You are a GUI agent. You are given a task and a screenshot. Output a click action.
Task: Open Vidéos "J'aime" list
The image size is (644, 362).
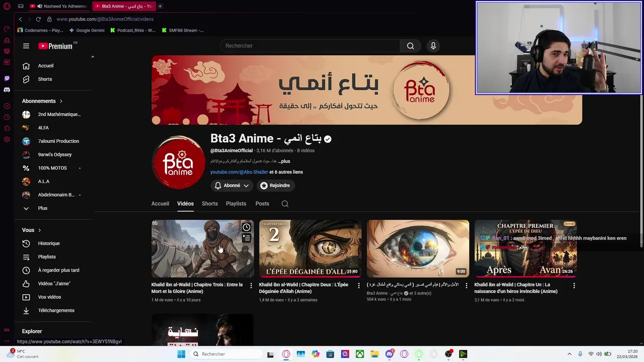click(53, 284)
